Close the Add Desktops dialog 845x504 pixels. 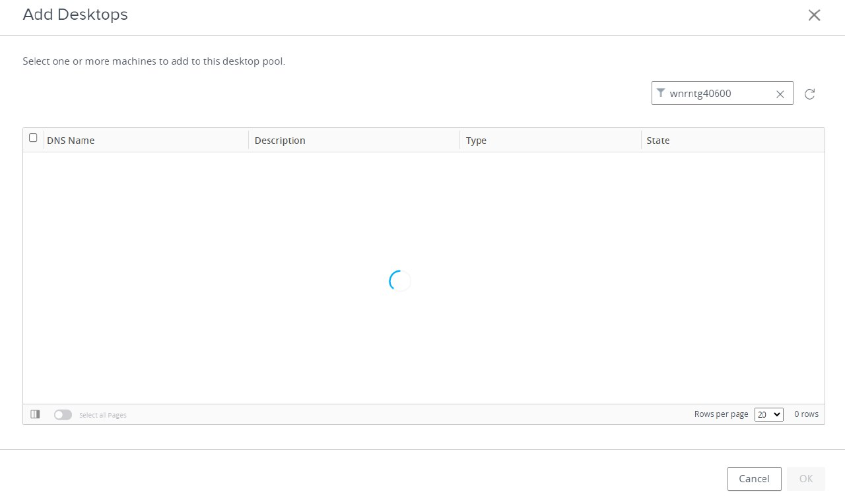pos(814,15)
